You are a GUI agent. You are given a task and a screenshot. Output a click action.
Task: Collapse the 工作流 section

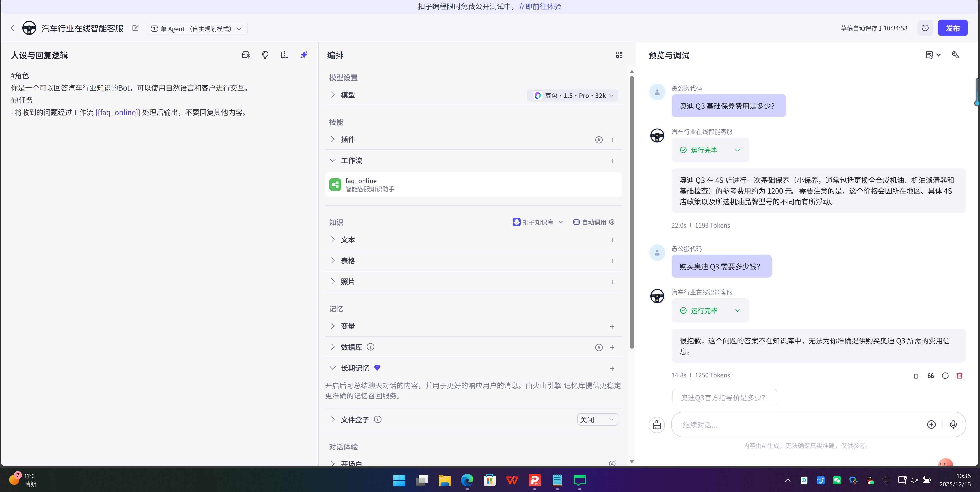pos(333,160)
